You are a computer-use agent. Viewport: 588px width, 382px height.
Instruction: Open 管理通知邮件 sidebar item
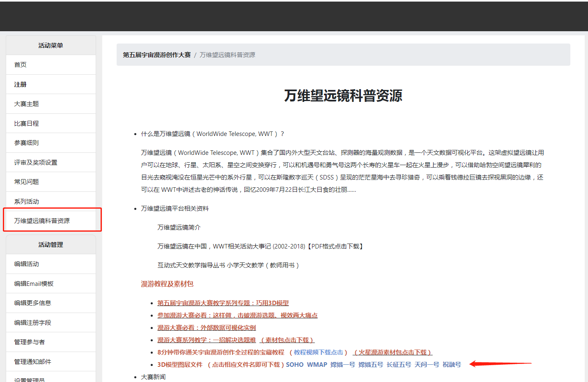click(51, 361)
